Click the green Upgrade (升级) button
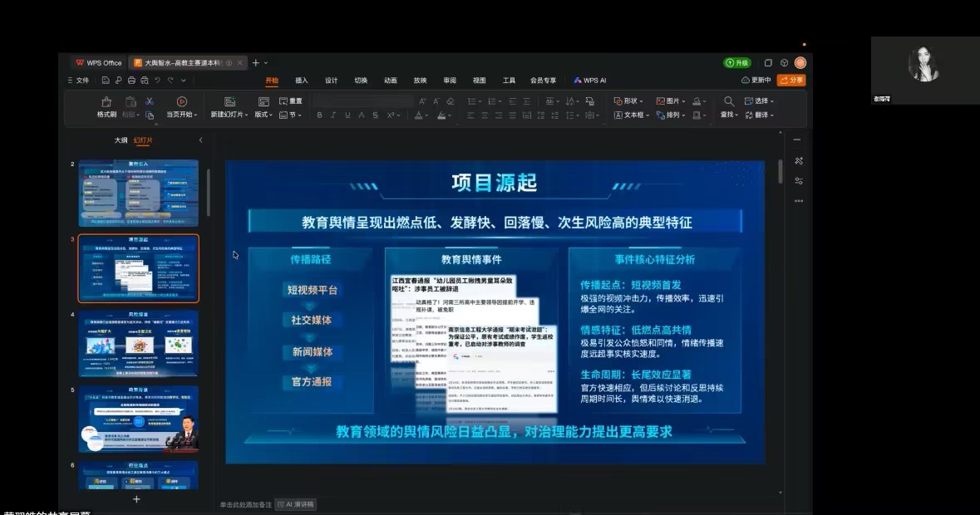980x515 pixels. point(737,62)
